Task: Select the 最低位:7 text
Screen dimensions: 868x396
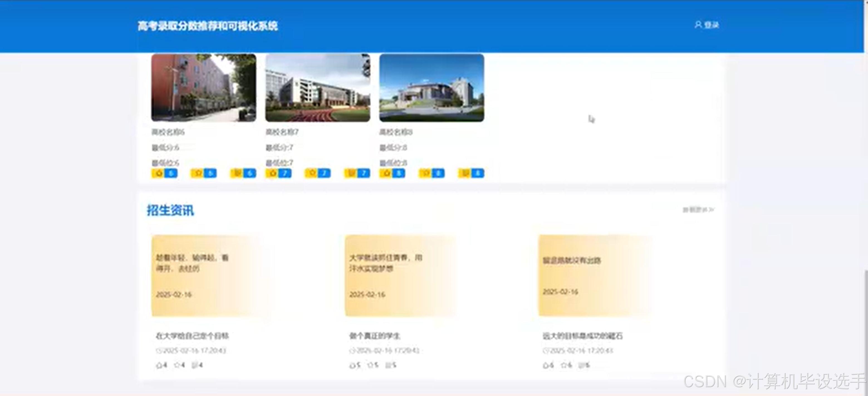Action: 279,163
